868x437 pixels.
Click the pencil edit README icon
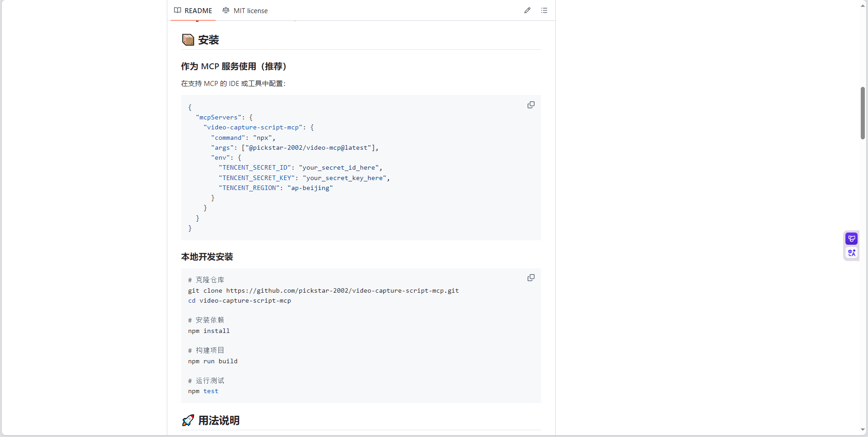click(527, 10)
